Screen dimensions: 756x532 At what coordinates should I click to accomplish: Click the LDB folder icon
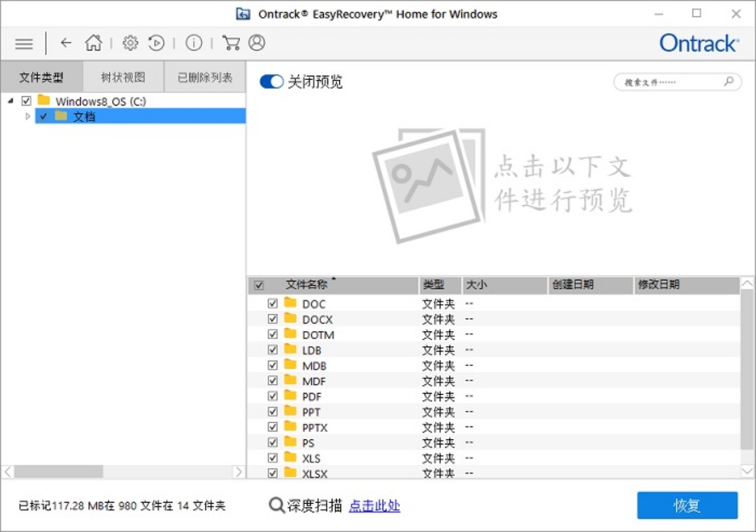[x=291, y=349]
